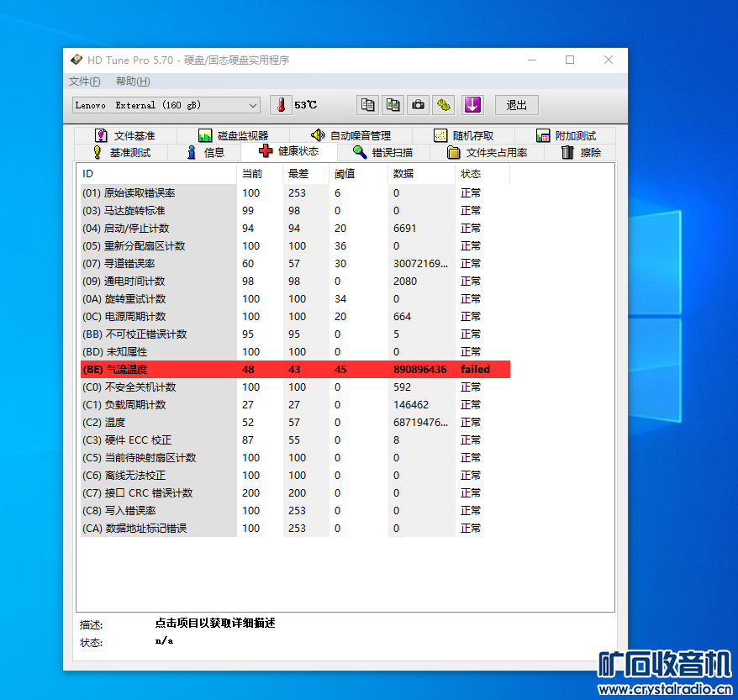Screen dimensions: 738x700
Task: Click the 退出 button
Action: pyautogui.click(x=516, y=105)
